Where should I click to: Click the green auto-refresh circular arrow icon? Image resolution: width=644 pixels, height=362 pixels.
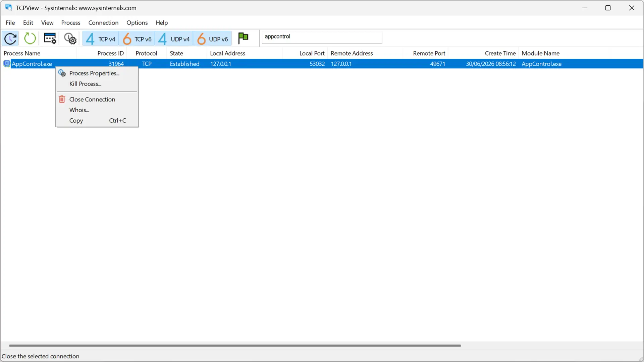(x=30, y=39)
